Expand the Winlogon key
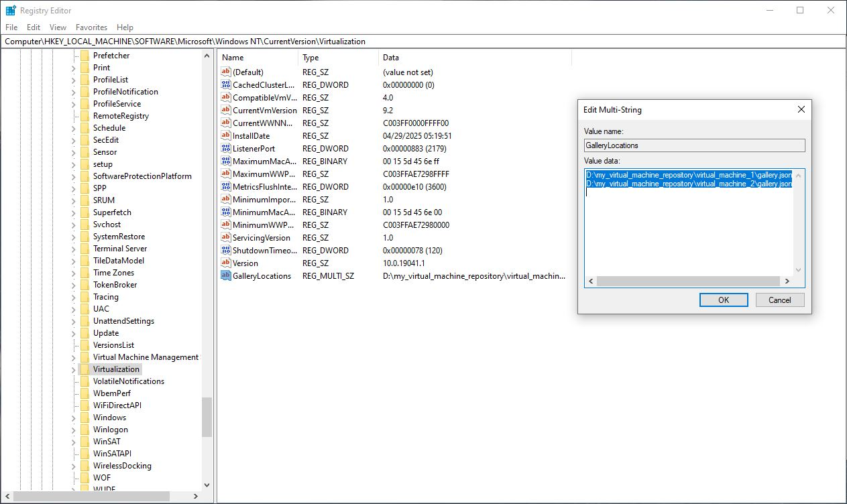 point(74,429)
